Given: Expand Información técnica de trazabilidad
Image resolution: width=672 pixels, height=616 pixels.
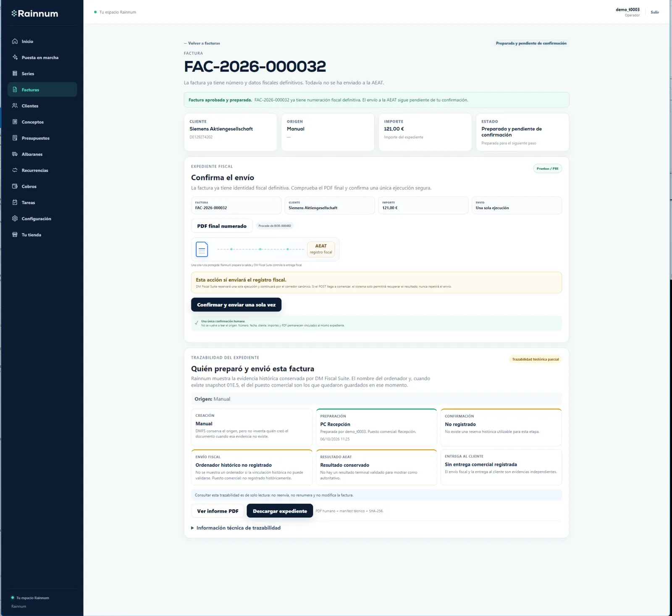Looking at the screenshot, I should point(236,528).
